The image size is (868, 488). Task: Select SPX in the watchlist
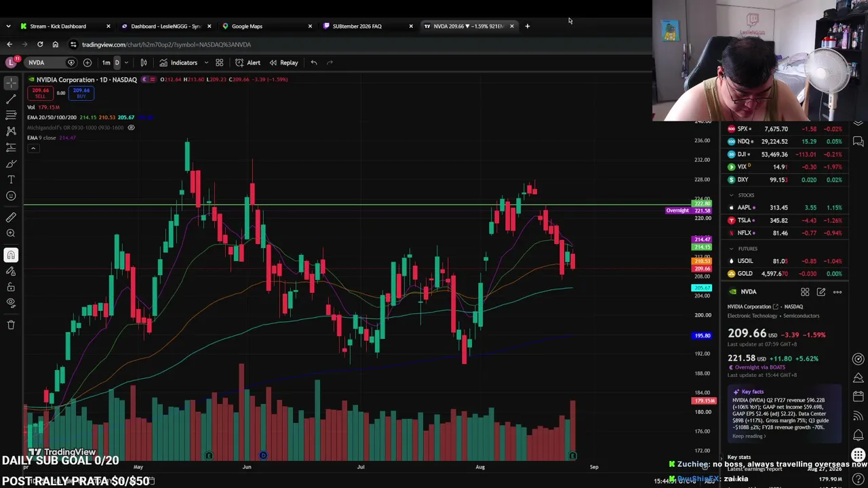tap(785, 129)
